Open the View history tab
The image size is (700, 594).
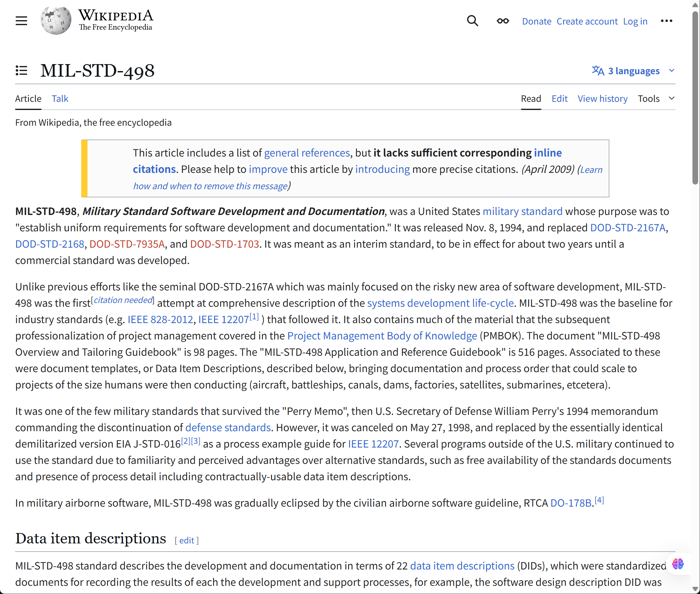click(x=602, y=99)
